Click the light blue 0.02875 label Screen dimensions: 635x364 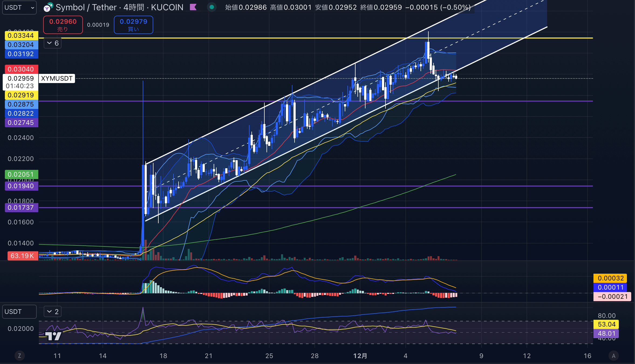[x=21, y=104]
